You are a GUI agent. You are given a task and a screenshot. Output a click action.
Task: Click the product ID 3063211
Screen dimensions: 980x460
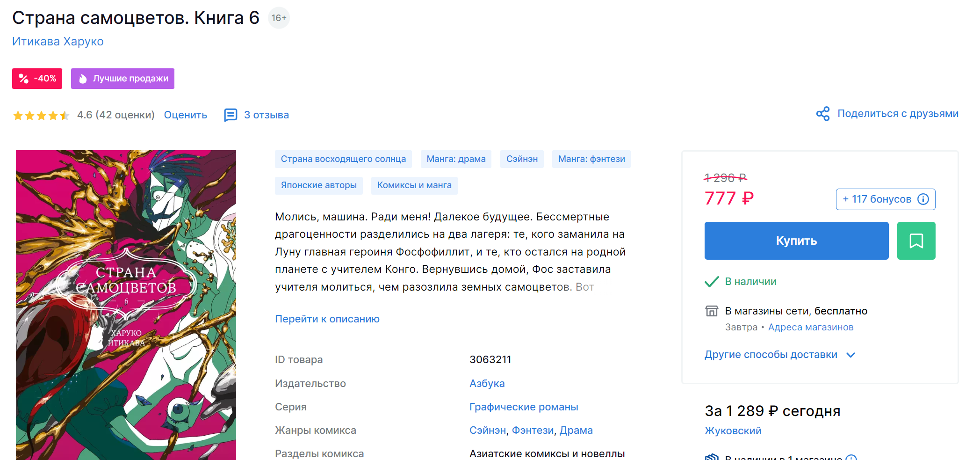tap(490, 360)
